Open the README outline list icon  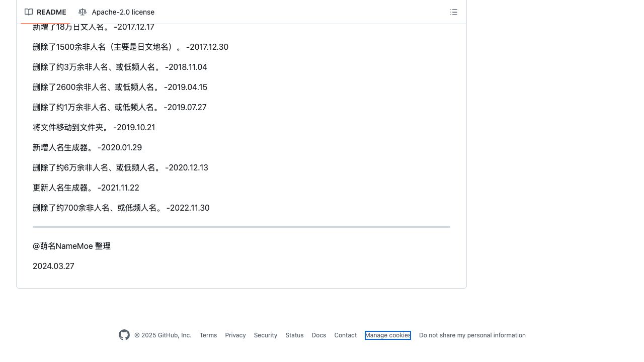pos(454,12)
